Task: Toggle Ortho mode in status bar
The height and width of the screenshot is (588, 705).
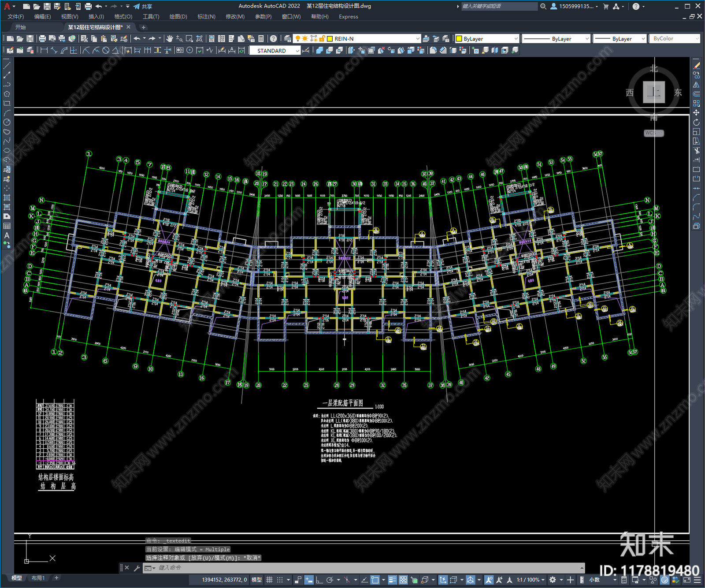Action: tap(319, 580)
